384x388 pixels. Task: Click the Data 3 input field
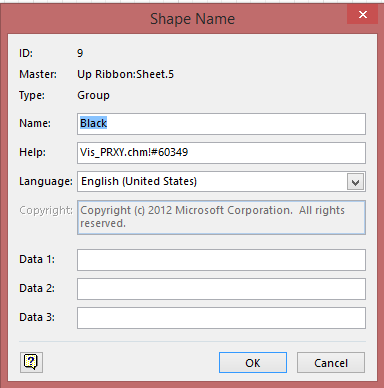[221, 318]
